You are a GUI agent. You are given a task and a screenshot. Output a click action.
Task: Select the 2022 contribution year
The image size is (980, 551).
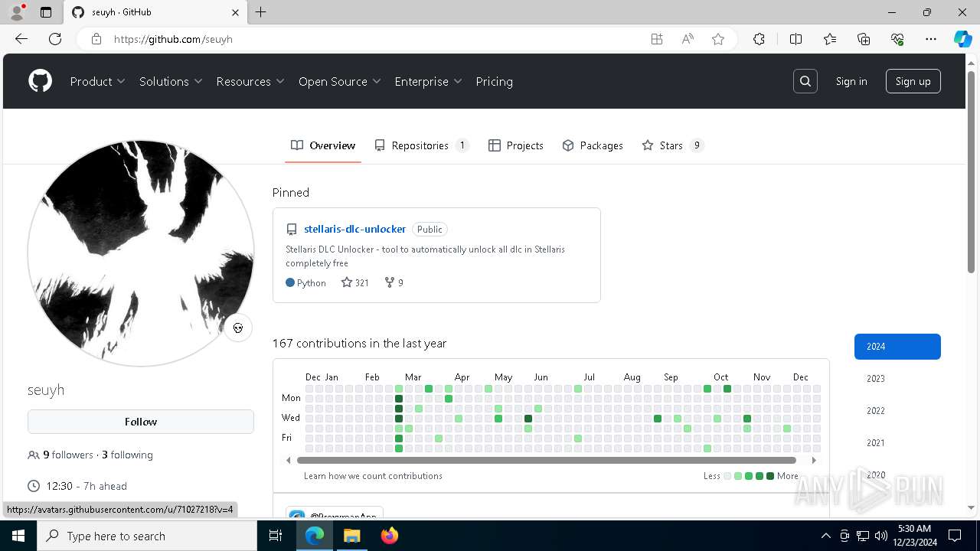click(897, 411)
